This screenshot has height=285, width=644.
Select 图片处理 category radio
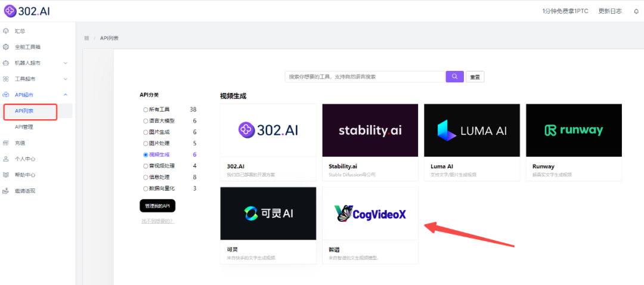tap(145, 143)
